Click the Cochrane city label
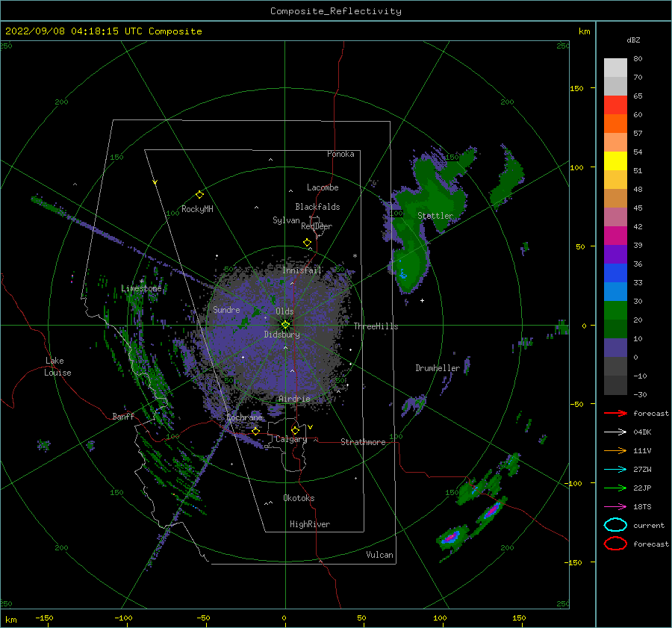This screenshot has width=672, height=628. click(x=244, y=417)
